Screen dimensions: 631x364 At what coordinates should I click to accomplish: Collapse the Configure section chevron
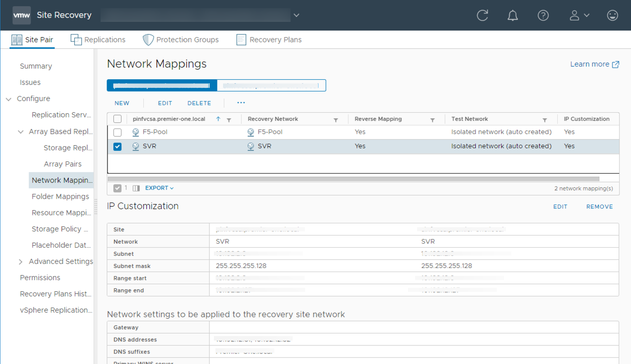point(9,99)
